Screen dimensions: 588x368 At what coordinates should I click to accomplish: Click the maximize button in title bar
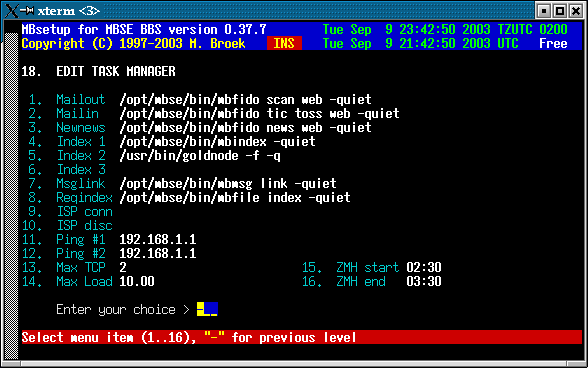[x=560, y=11]
